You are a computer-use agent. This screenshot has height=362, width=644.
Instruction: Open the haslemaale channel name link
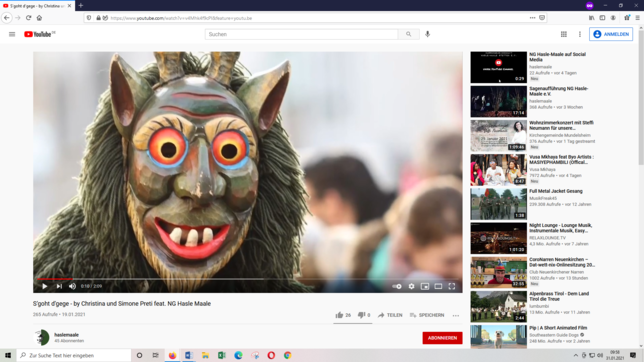[66, 335]
